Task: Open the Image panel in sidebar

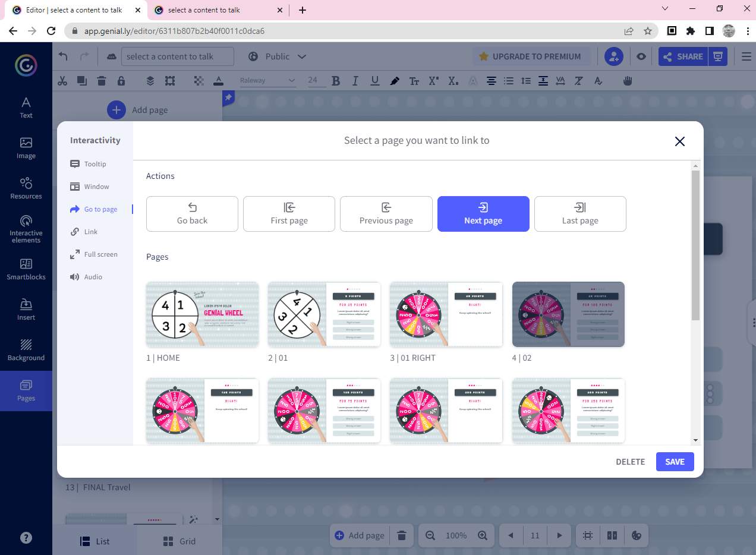Action: (26, 148)
